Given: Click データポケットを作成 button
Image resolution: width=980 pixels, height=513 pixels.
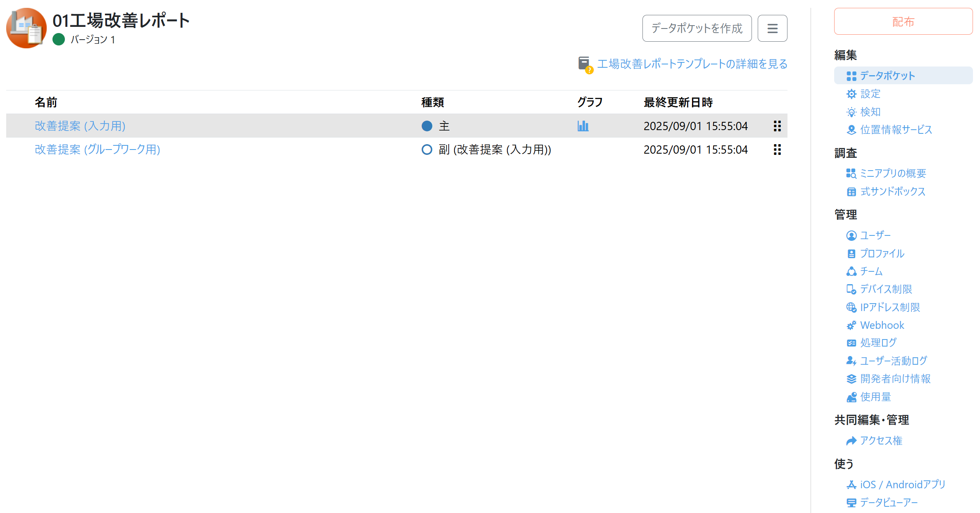Looking at the screenshot, I should click(x=697, y=28).
